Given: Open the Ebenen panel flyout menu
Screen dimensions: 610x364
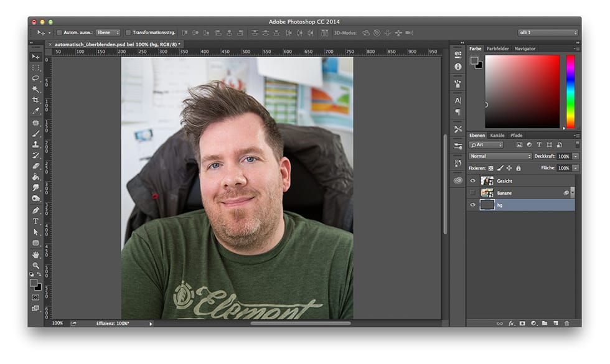Looking at the screenshot, I should click(x=577, y=136).
